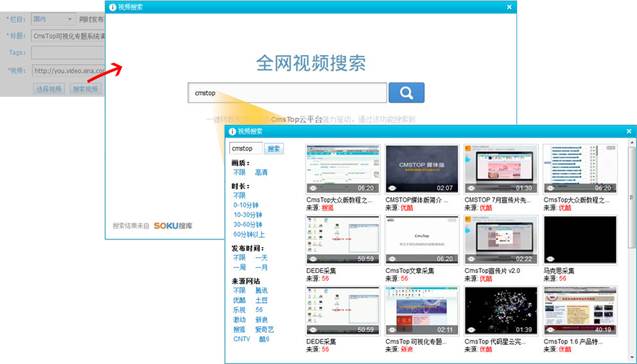Screen dimensions: 637x364
Task: Close the 全网视频搜索 dialog
Action: [509, 7]
